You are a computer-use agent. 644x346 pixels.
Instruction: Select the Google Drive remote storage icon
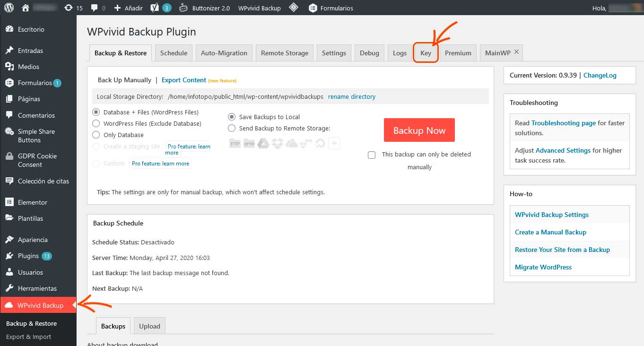[x=263, y=143]
